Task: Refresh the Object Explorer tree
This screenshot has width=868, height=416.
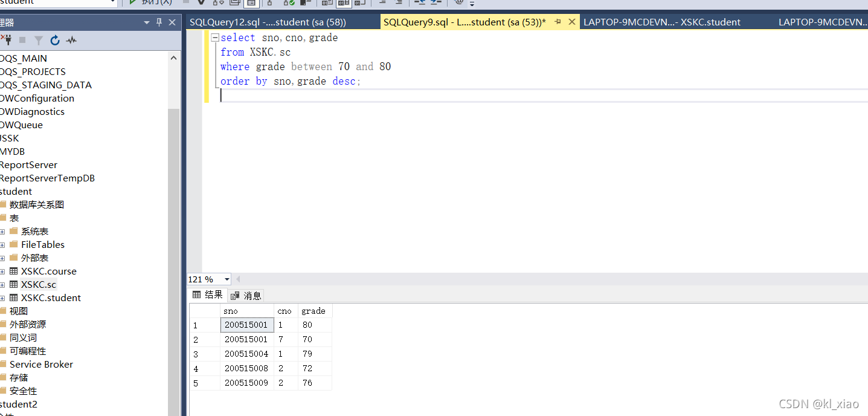Action: [x=55, y=41]
